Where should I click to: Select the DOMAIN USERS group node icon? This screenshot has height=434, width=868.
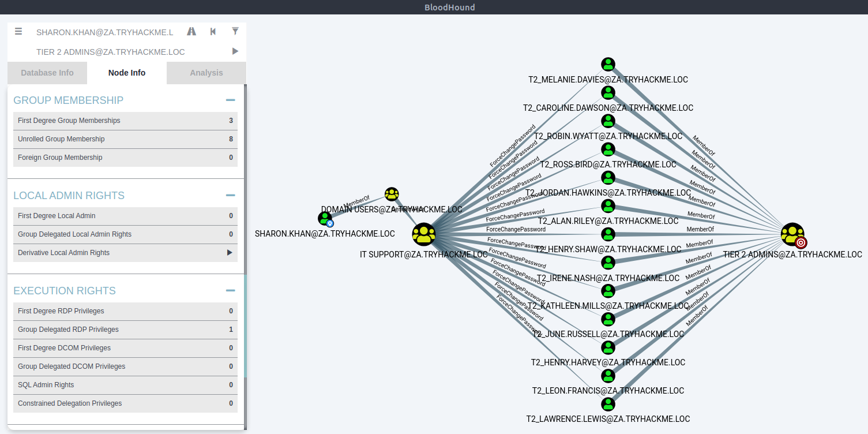pyautogui.click(x=392, y=194)
